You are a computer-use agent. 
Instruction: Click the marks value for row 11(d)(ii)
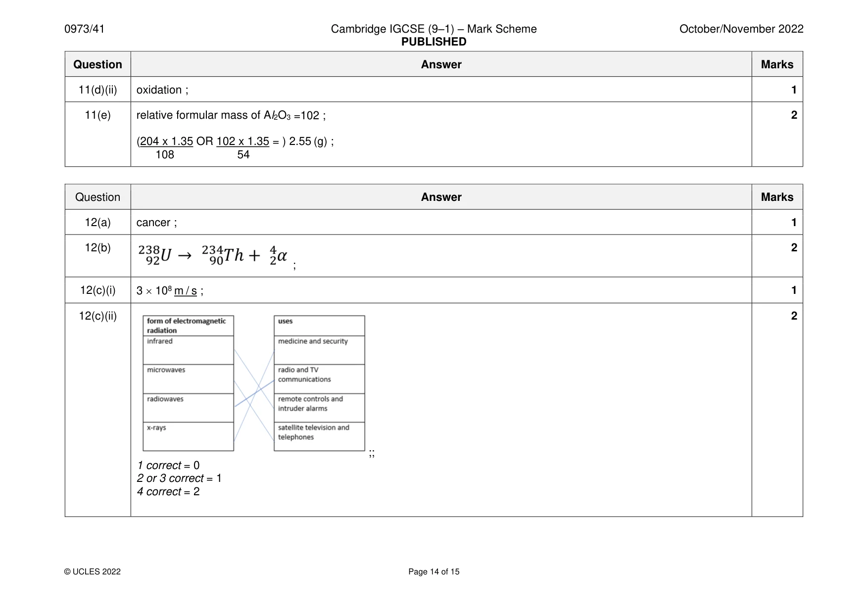794,90
